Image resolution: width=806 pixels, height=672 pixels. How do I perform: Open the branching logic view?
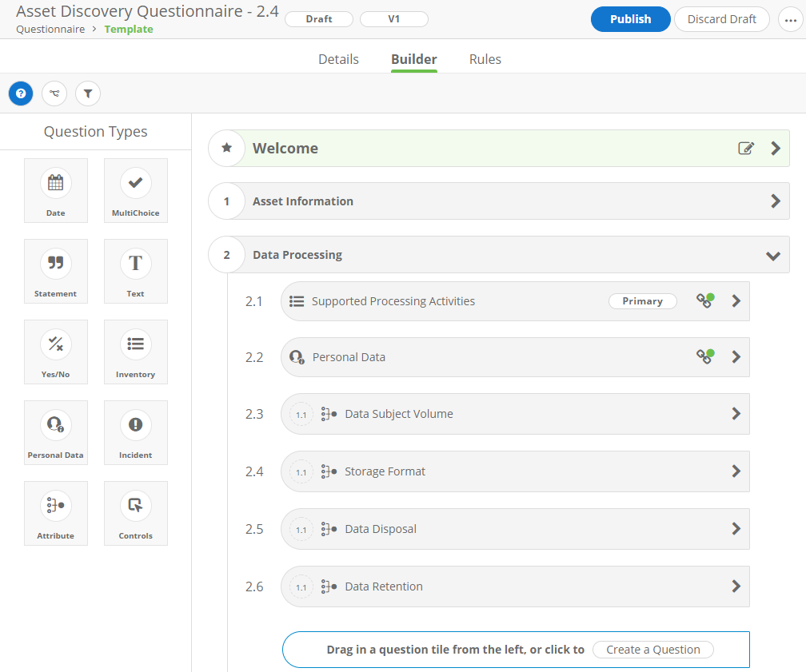54,93
